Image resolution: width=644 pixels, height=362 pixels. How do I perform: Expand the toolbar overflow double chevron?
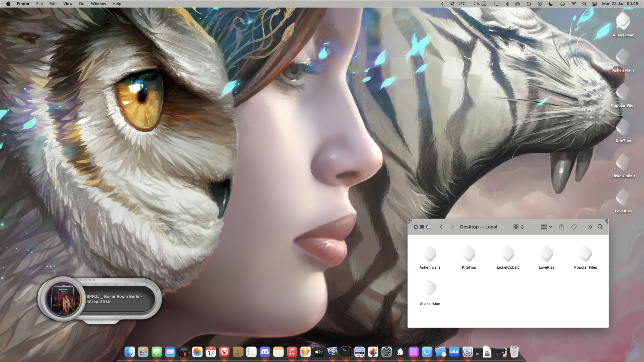pos(590,227)
